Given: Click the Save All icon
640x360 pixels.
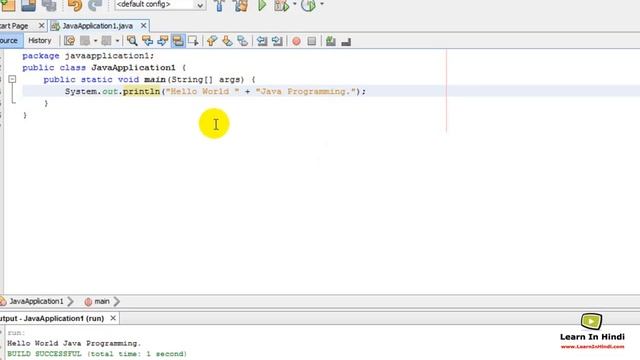Looking at the screenshot, I should coord(49,5).
